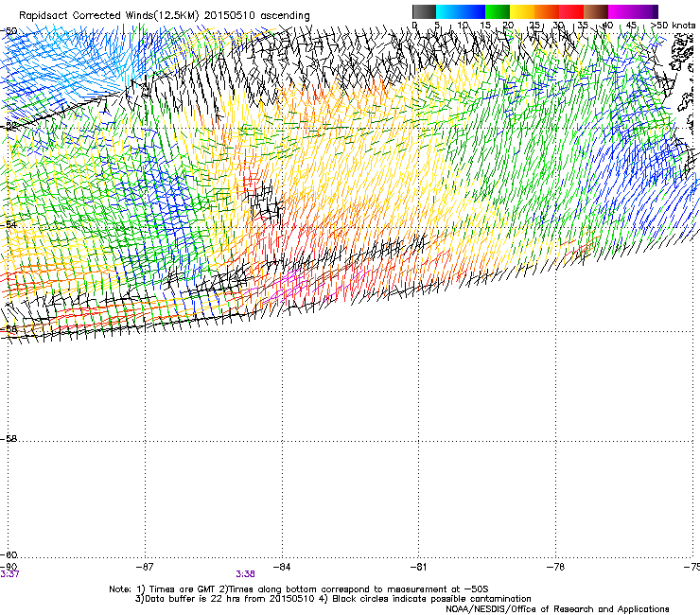Click the red 30-35 knots legend segment
Viewport: 700px width, 615px height.
coord(571,11)
